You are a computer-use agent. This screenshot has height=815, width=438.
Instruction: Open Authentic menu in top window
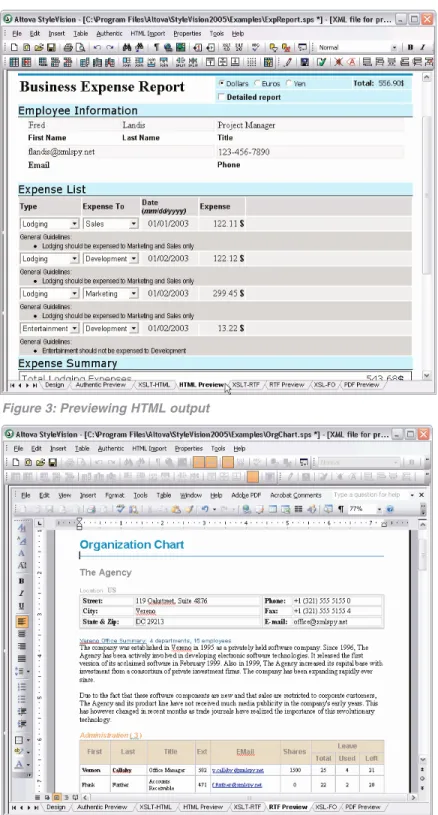click(x=108, y=33)
